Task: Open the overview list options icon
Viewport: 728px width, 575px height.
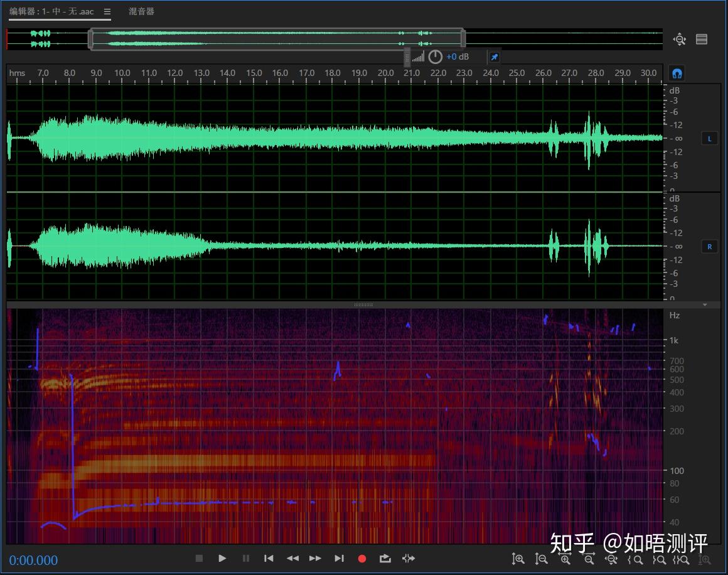Action: 702,40
